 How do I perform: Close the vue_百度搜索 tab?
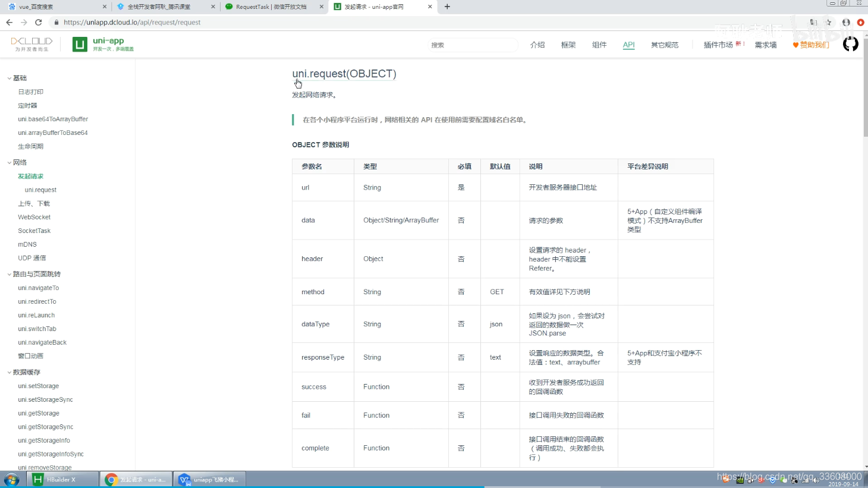[x=105, y=7]
